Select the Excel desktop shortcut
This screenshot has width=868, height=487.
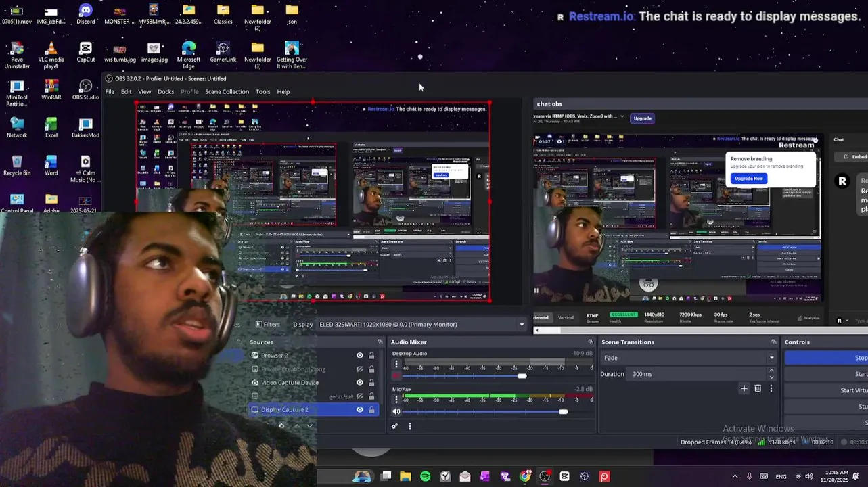(51, 128)
